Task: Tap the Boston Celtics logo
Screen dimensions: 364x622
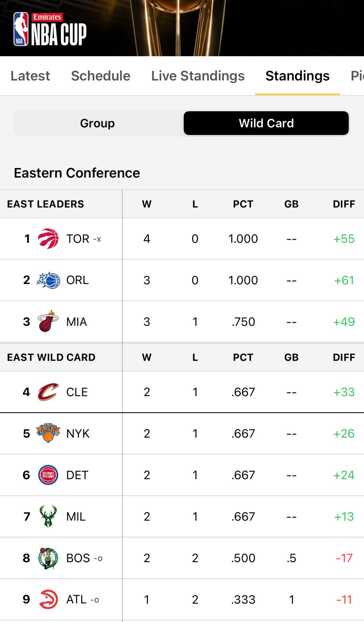Action: click(48, 558)
